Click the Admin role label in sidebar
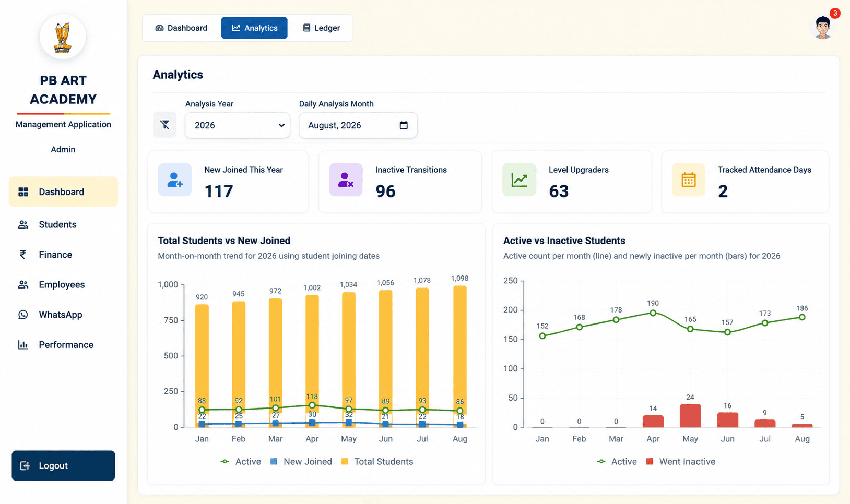Screen dimensions: 850x504 (x=63, y=149)
